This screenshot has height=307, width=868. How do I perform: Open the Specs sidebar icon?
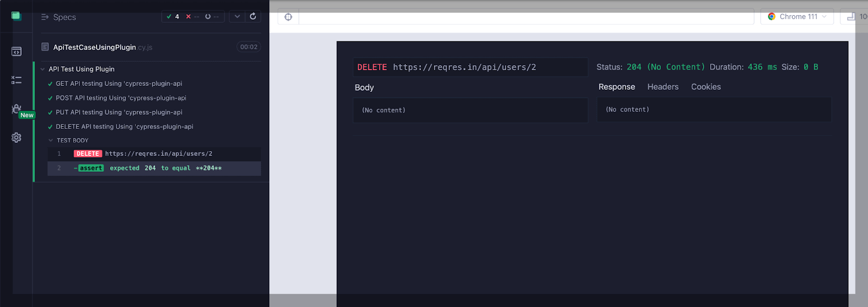(x=16, y=52)
